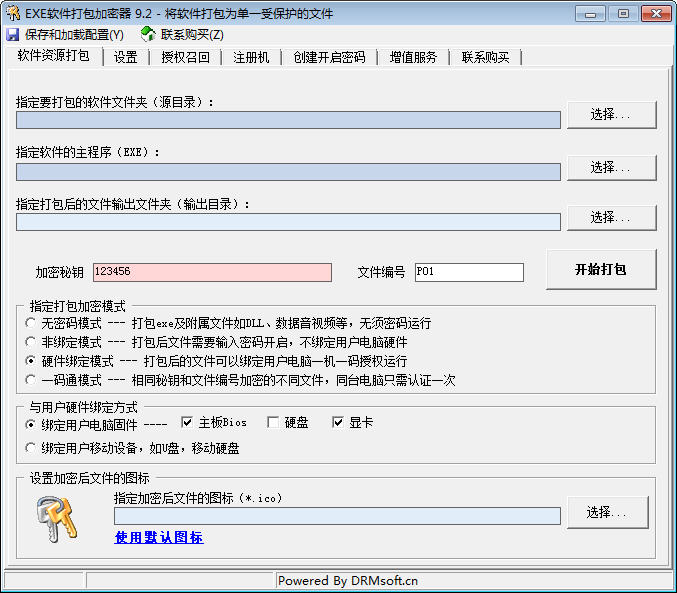Click 选择 button for source folder
The height and width of the screenshot is (593, 677).
(611, 115)
